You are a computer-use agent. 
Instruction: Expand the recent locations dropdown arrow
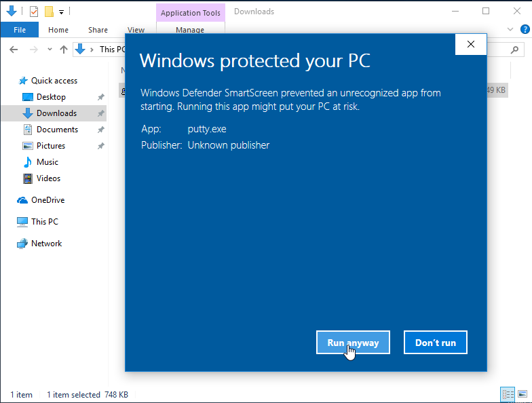point(50,50)
